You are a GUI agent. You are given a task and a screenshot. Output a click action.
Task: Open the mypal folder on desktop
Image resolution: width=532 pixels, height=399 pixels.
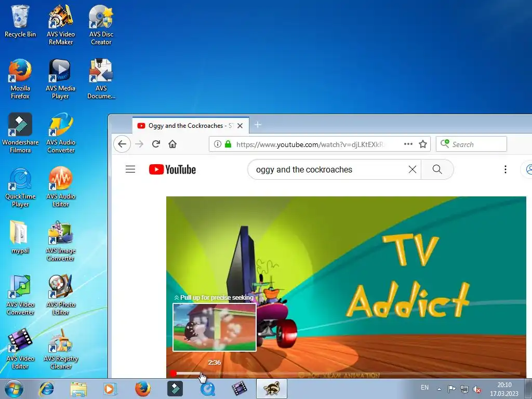coord(20,237)
